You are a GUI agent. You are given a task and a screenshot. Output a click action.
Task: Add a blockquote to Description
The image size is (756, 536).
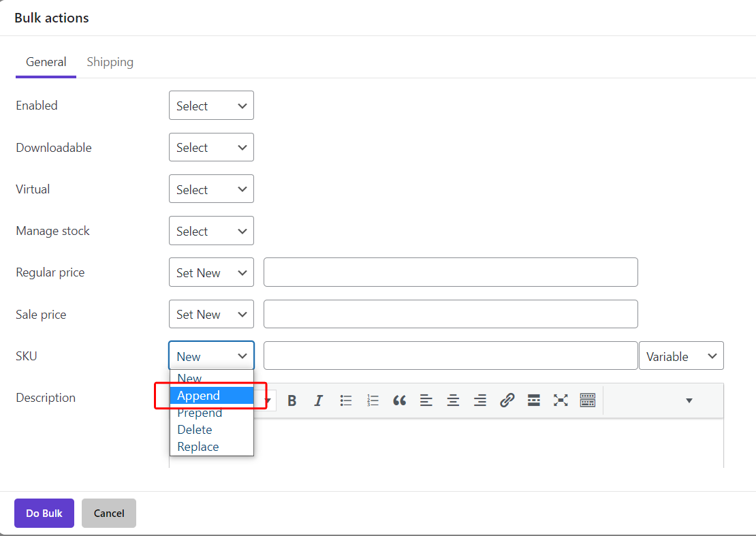coord(399,400)
